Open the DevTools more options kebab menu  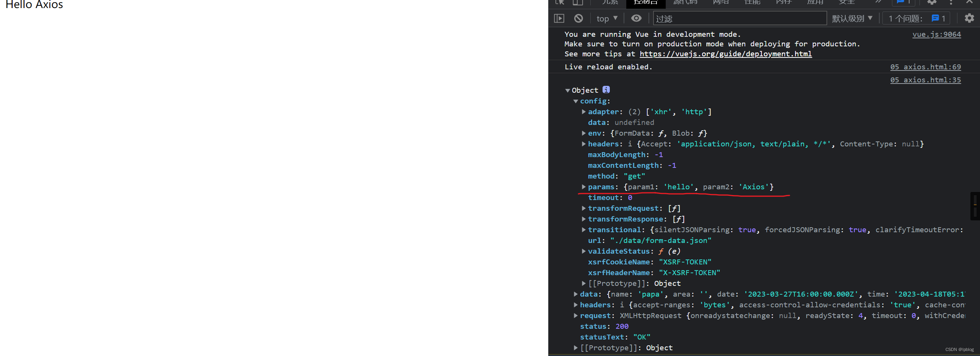pos(951,2)
